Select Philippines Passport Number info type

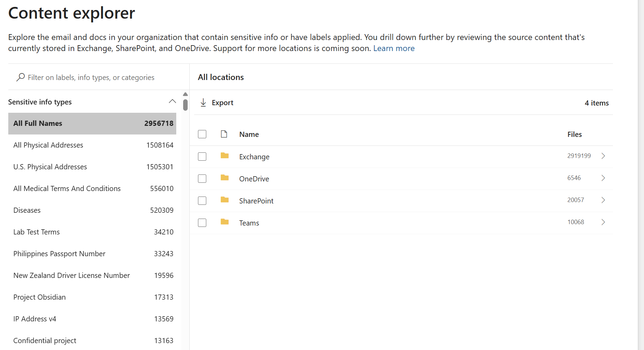click(x=92, y=254)
